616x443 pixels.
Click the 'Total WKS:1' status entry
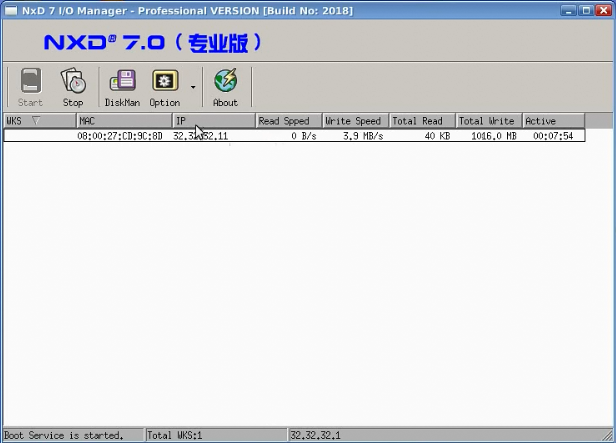coord(174,435)
